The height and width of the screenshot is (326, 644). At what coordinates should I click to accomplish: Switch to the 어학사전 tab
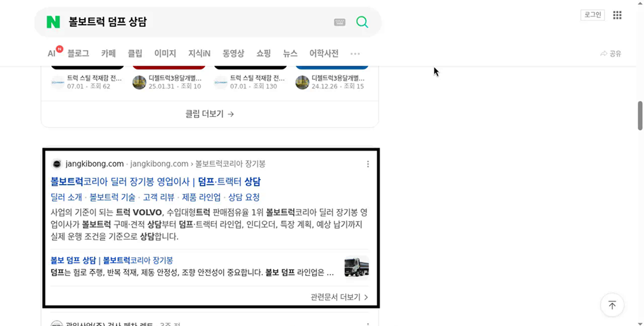point(324,53)
